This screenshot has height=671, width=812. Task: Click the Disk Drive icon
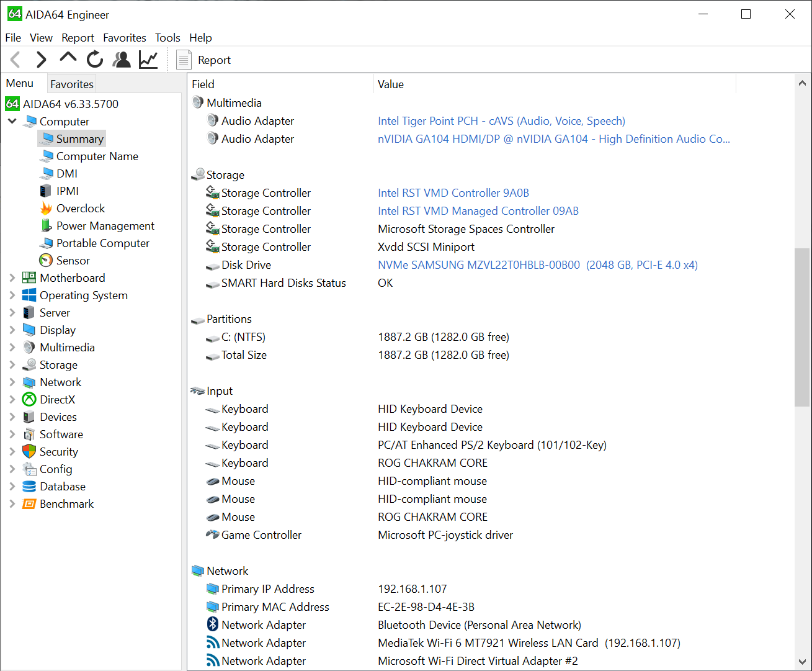pos(213,266)
